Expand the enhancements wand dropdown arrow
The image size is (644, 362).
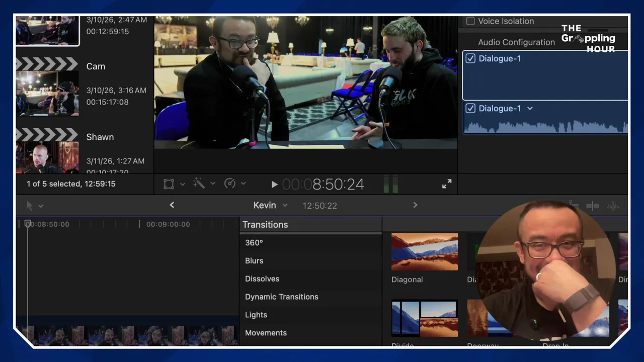213,184
